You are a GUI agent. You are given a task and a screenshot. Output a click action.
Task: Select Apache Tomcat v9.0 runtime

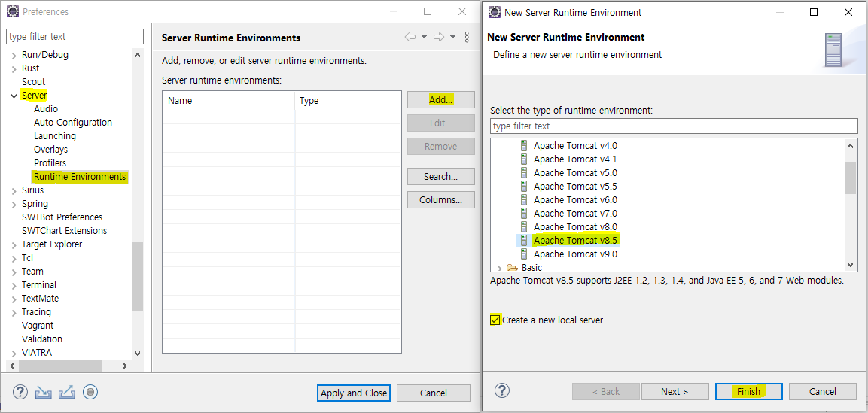[575, 254]
